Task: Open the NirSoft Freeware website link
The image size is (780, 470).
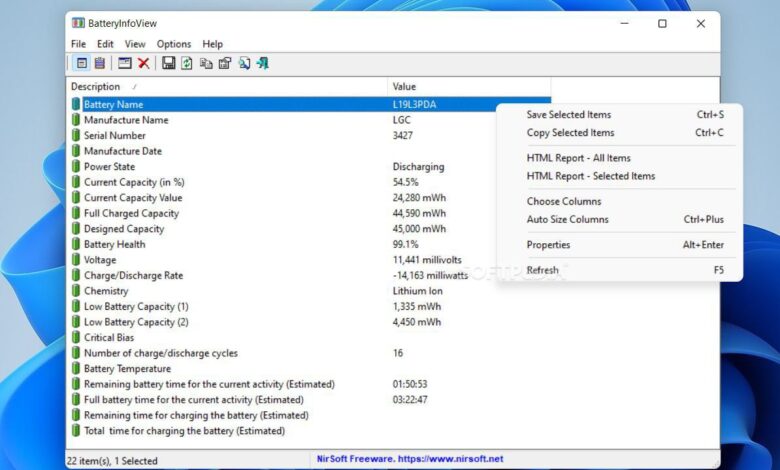Action: 410,459
